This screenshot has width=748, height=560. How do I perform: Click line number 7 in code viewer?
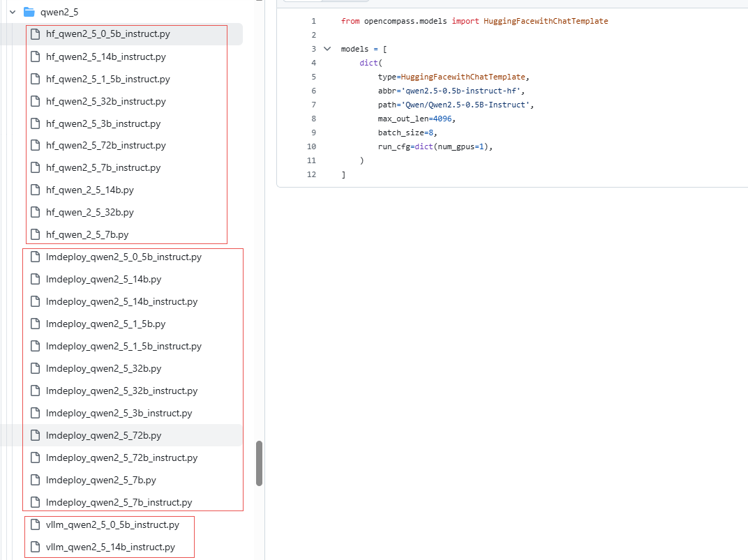point(313,105)
